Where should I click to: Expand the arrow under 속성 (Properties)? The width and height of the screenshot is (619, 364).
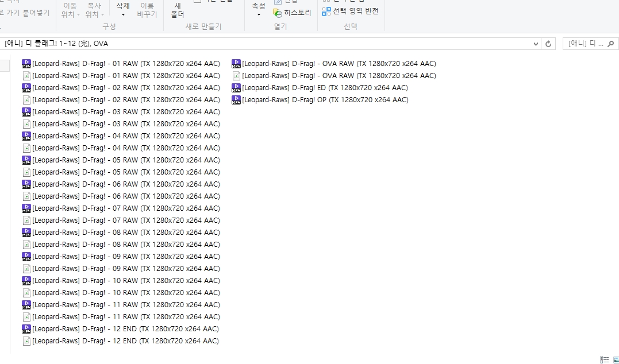point(259,14)
